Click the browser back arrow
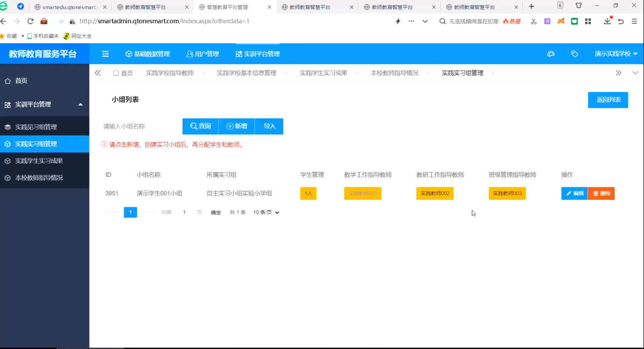 (3, 21)
